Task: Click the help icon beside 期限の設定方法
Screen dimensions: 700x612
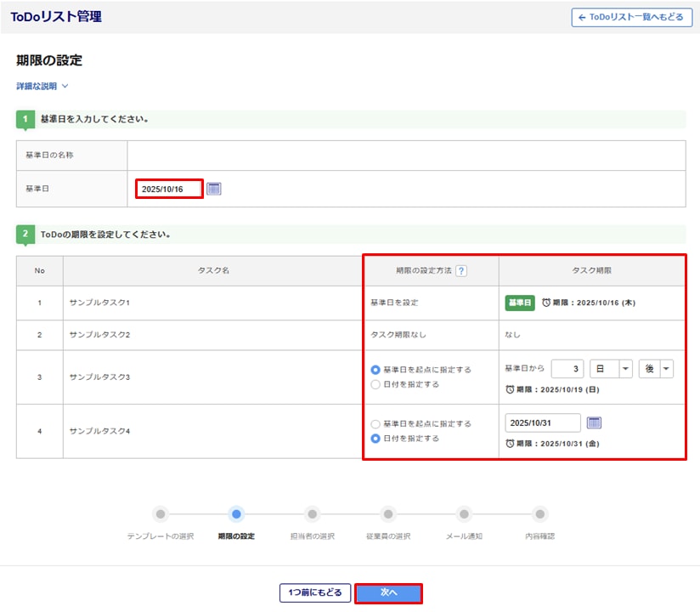Action: pos(461,271)
